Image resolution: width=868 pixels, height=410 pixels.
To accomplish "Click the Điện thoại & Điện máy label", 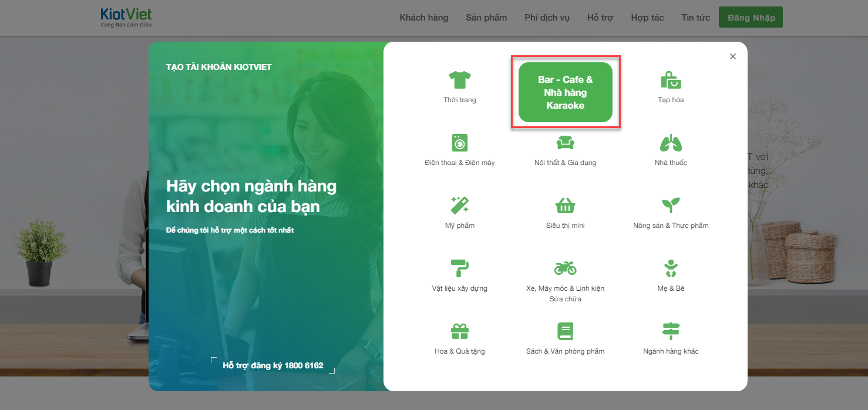I will point(460,163).
